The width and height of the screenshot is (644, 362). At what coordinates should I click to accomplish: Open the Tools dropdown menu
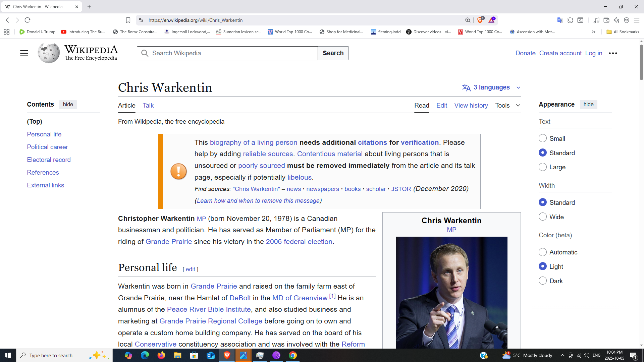(507, 106)
